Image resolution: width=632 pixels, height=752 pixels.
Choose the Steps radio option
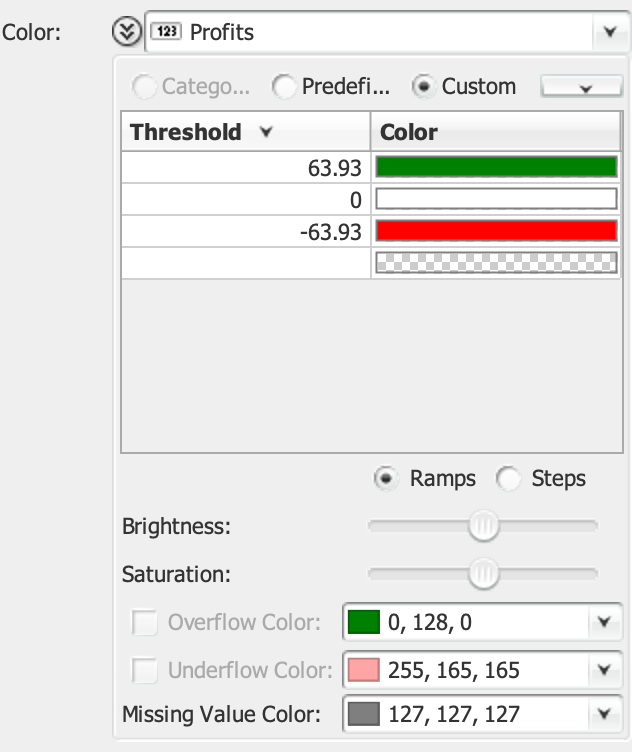click(509, 479)
